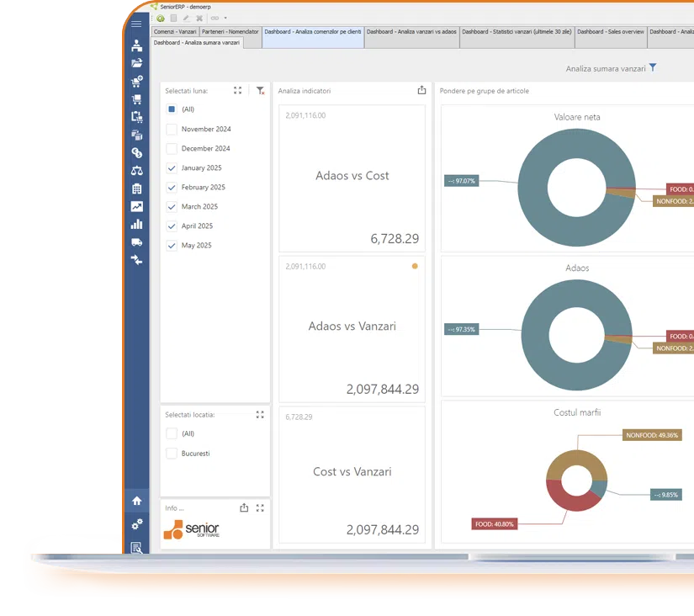This screenshot has height=616, width=694.
Task: Open the Dashboard - Sales overview tab
Action: coord(611,32)
